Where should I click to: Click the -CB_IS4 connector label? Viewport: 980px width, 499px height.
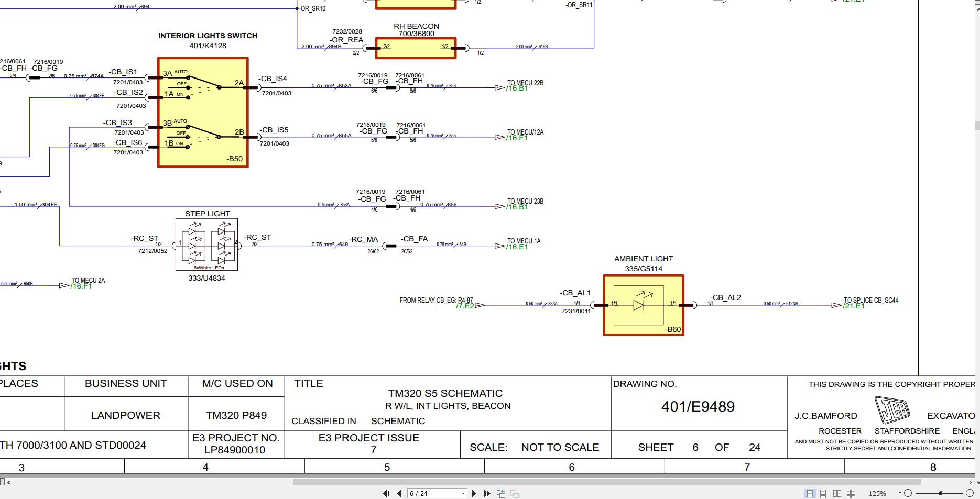coord(273,79)
